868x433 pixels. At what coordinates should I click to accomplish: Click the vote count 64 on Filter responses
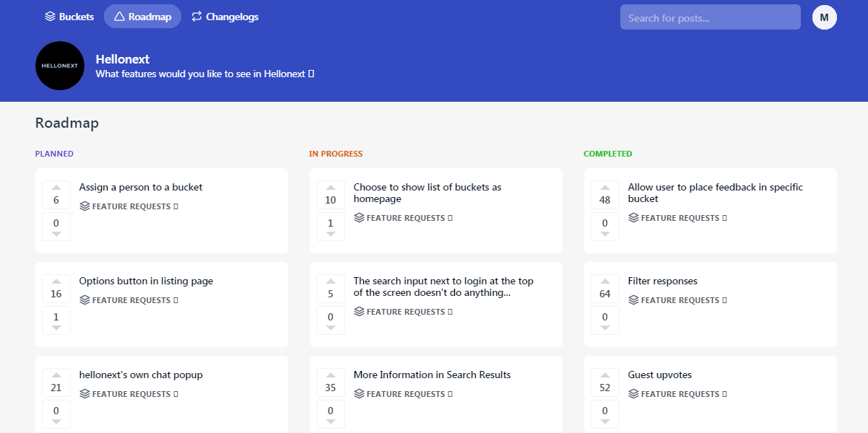point(605,294)
